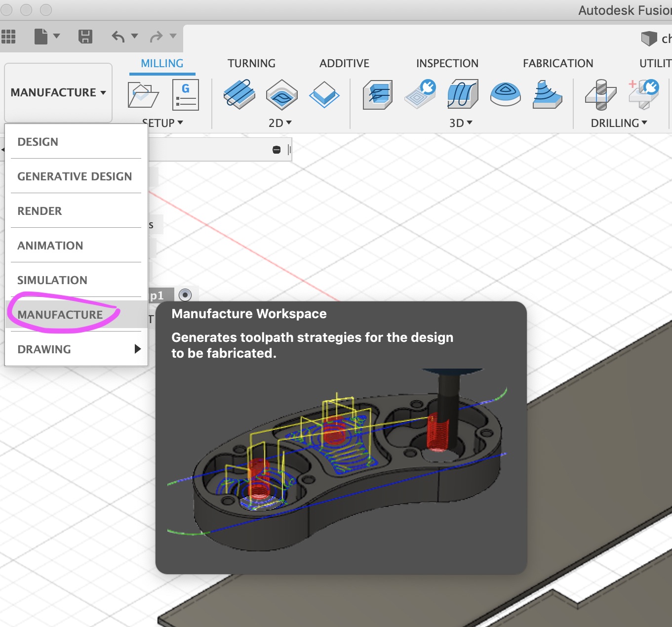Select 3D Contour tool

click(506, 94)
